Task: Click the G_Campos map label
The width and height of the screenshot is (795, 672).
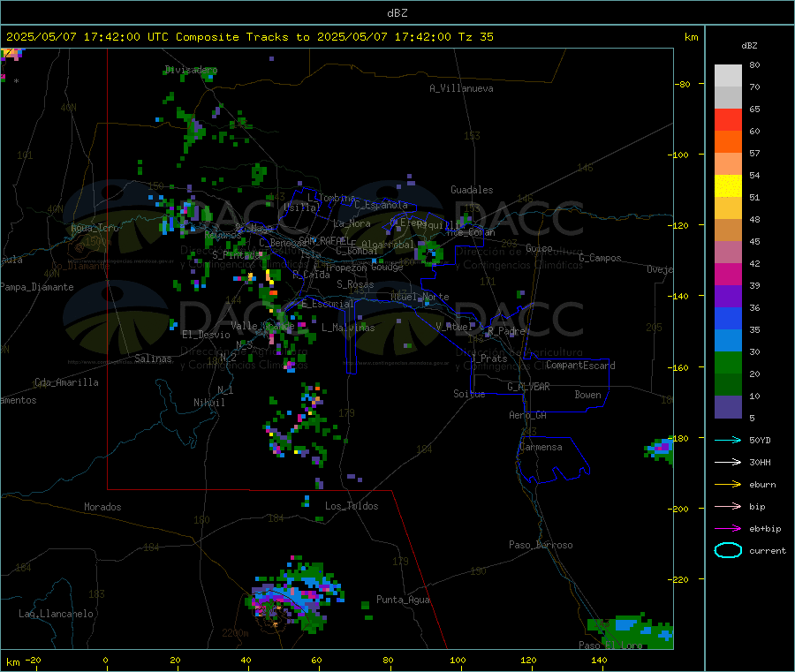Action: coord(600,258)
